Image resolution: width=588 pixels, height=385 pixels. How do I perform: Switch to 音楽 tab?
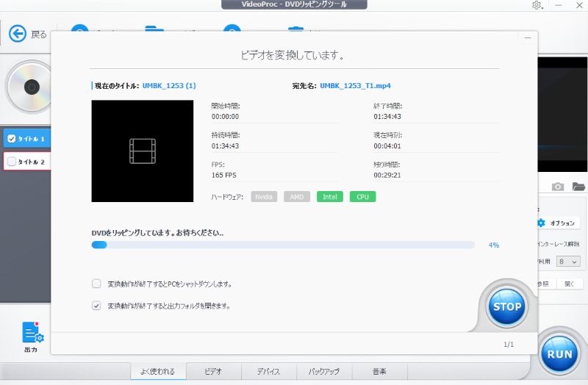click(379, 372)
